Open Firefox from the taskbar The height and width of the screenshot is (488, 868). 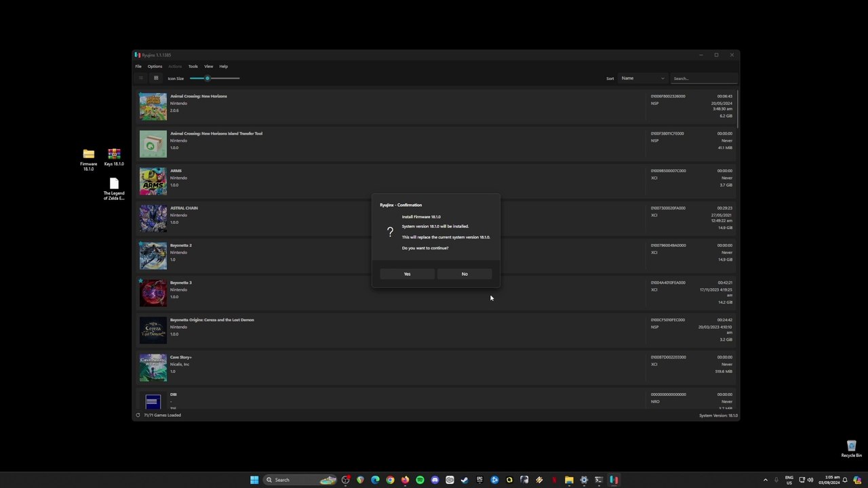(405, 480)
